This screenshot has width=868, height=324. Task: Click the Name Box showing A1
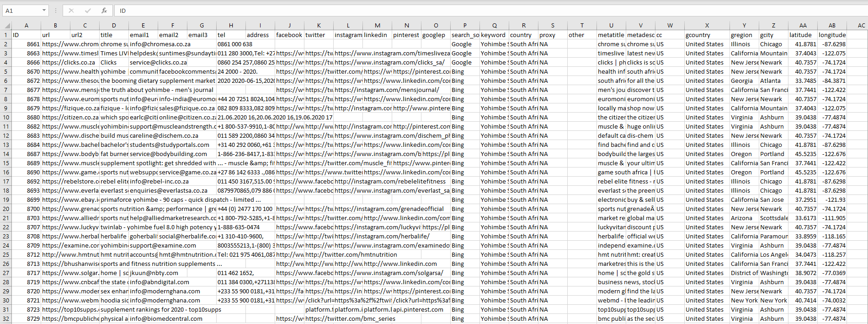(22, 11)
